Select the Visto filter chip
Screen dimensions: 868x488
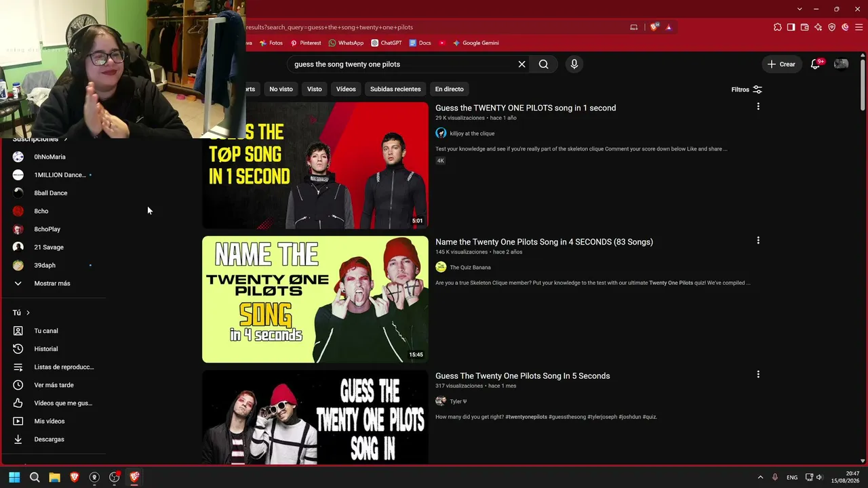click(x=314, y=89)
